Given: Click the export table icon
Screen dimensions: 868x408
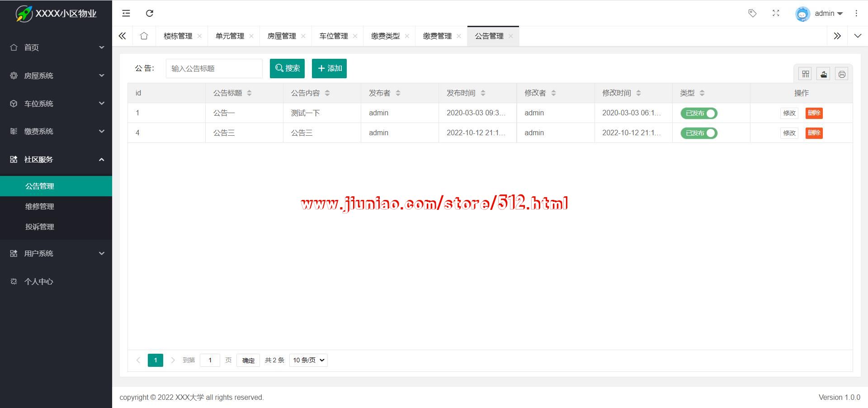Looking at the screenshot, I should coord(824,74).
